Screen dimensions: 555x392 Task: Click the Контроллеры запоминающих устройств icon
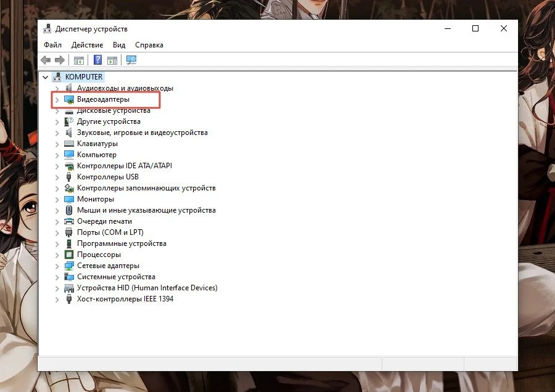pos(69,188)
